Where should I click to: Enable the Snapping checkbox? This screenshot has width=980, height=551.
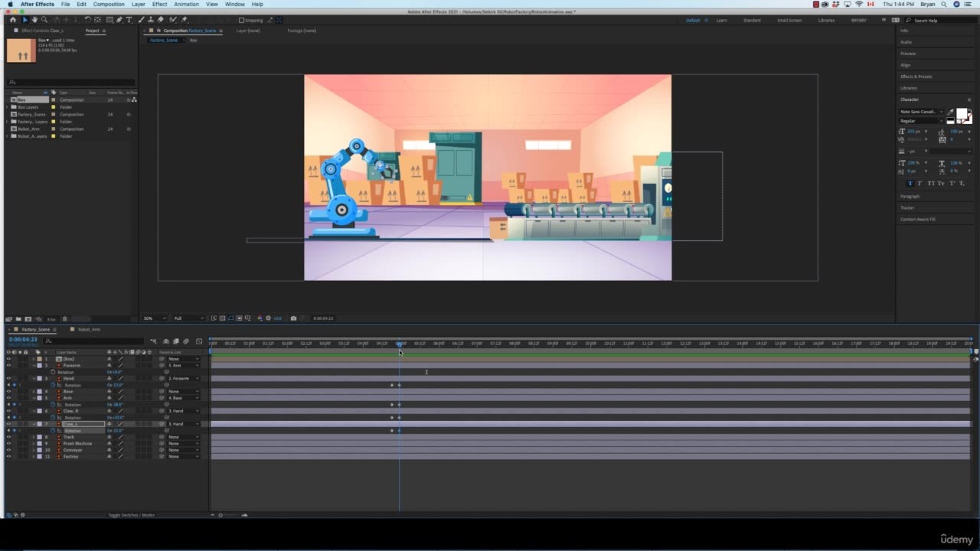point(242,20)
